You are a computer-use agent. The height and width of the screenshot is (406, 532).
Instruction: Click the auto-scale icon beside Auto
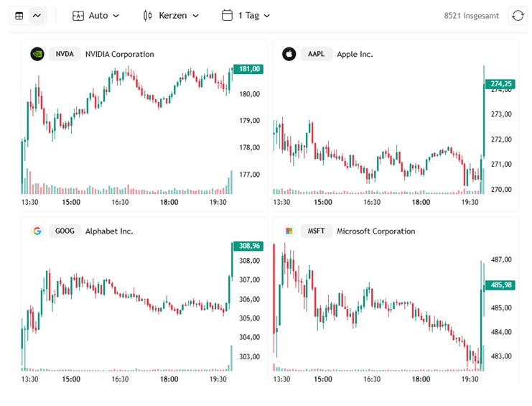[78, 16]
